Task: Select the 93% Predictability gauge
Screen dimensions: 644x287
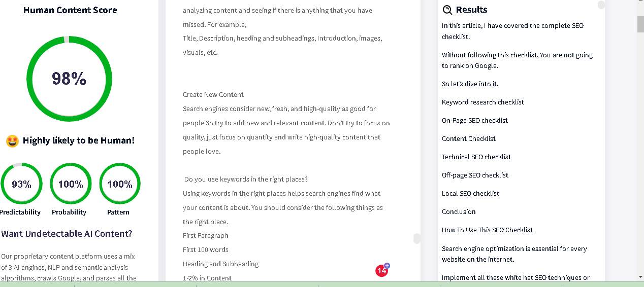Action: 21,184
